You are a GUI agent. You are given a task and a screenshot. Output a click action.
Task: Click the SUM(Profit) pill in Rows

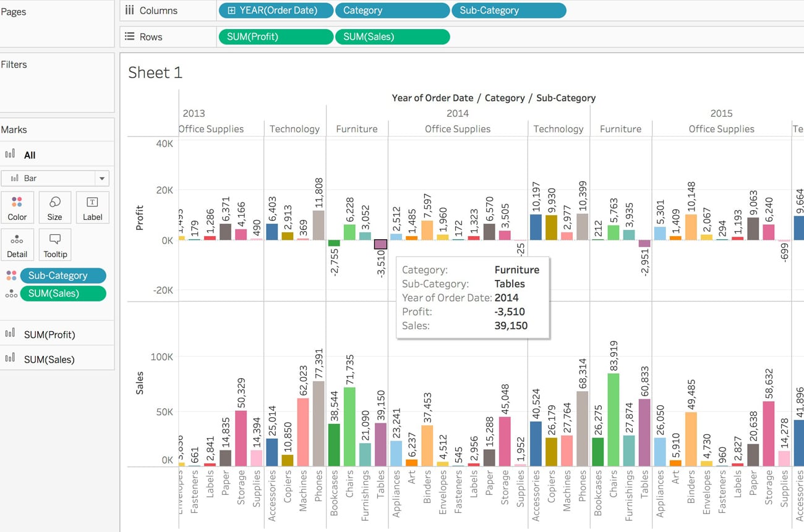(275, 36)
